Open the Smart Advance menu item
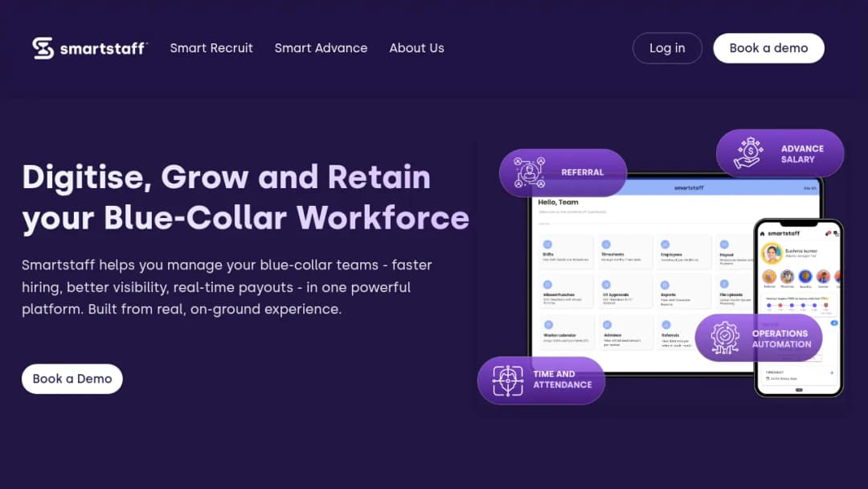868x489 pixels. click(x=321, y=48)
